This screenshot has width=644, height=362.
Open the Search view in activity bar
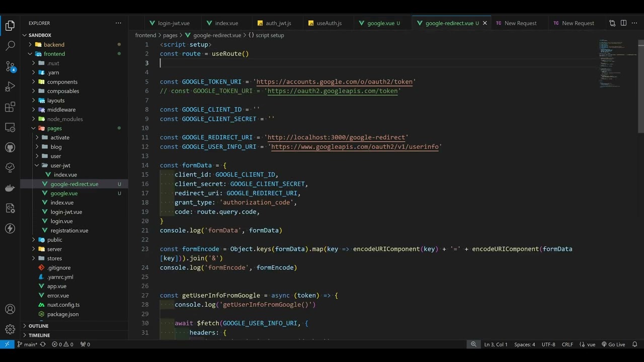point(10,46)
